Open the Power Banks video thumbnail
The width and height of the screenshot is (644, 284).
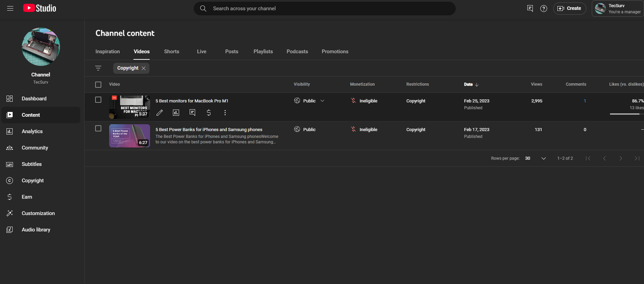point(130,136)
